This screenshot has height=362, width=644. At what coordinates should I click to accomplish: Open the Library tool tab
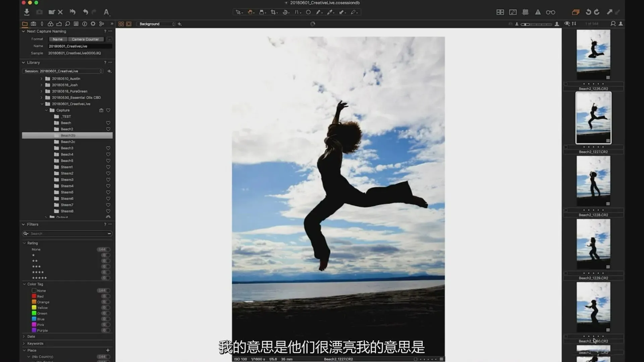pos(25,24)
